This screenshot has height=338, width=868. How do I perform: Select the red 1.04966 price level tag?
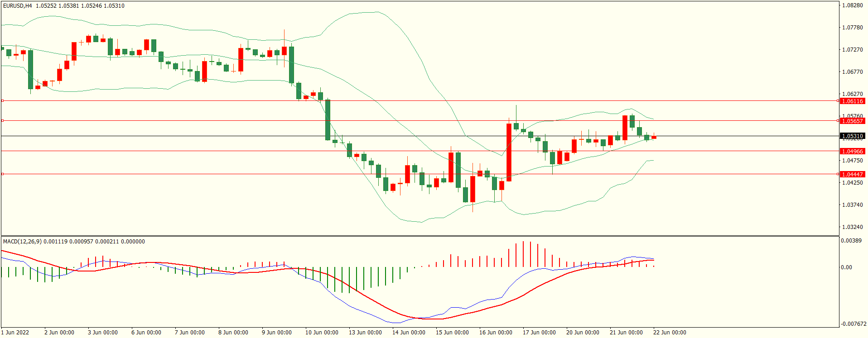(852, 152)
